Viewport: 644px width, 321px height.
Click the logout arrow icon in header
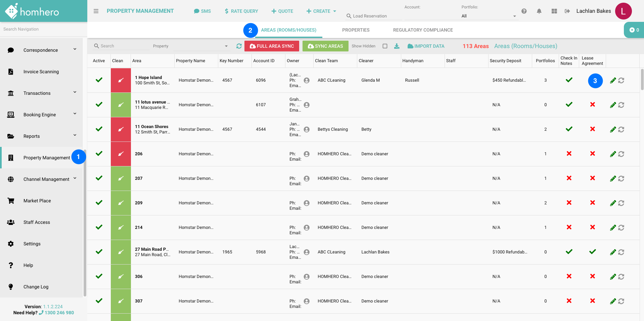tap(567, 11)
